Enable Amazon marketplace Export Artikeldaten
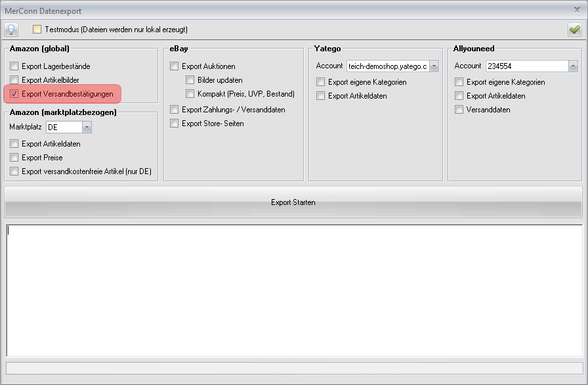This screenshot has width=588, height=385. 14,144
